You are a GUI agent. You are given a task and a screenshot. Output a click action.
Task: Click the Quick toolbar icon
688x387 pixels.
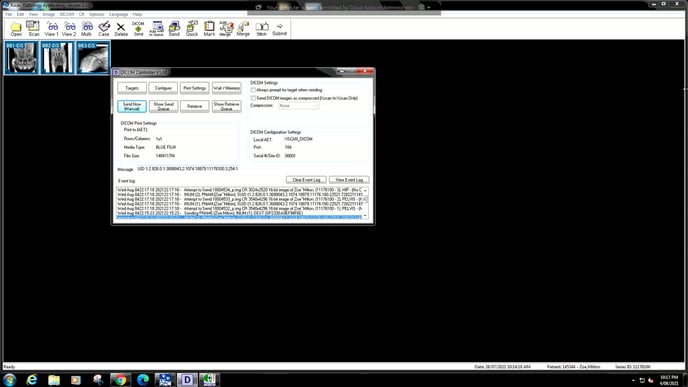pyautogui.click(x=192, y=29)
